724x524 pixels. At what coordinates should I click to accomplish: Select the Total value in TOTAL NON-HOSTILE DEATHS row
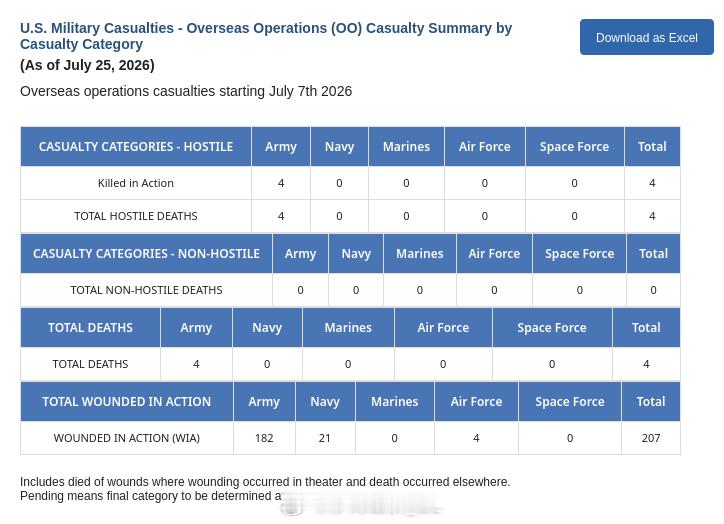click(653, 290)
